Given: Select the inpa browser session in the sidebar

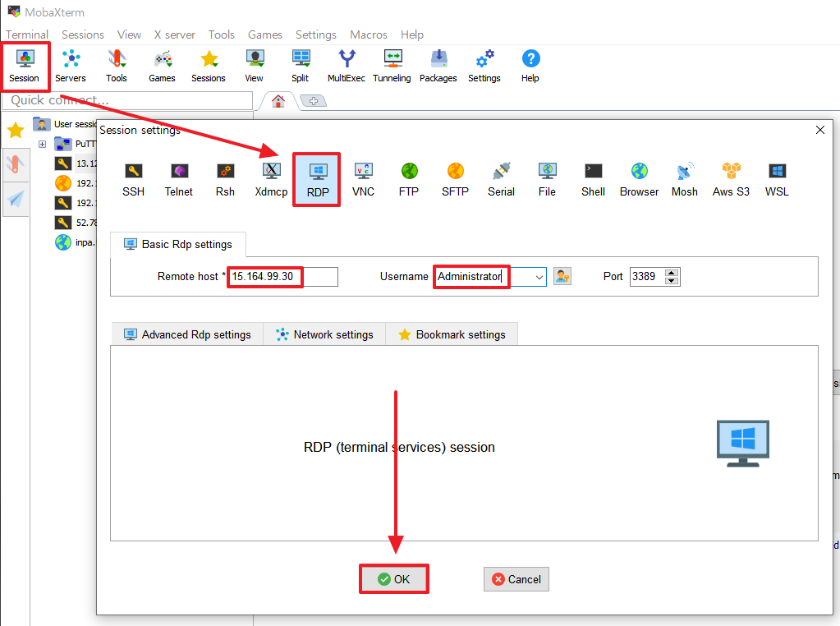Looking at the screenshot, I should coord(75,242).
